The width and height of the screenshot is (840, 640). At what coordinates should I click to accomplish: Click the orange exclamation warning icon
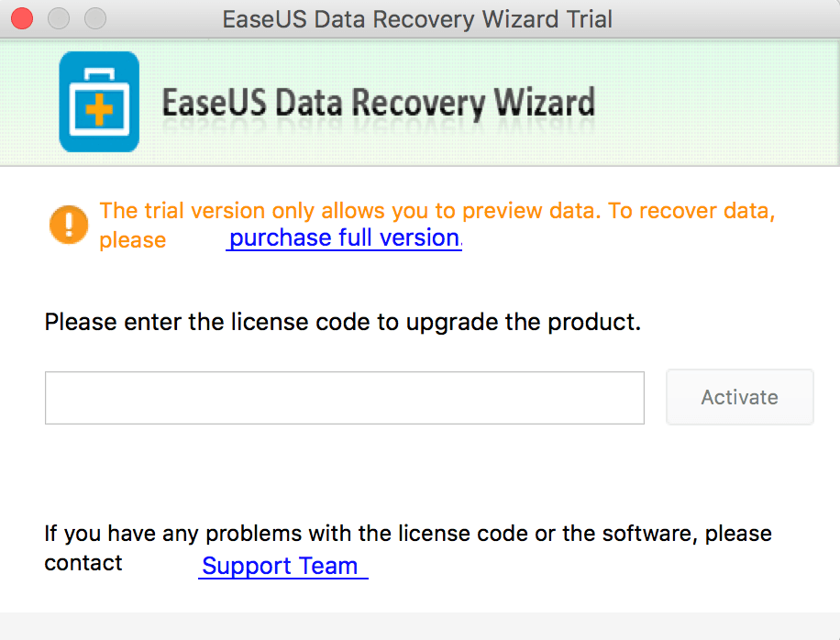coord(69,225)
